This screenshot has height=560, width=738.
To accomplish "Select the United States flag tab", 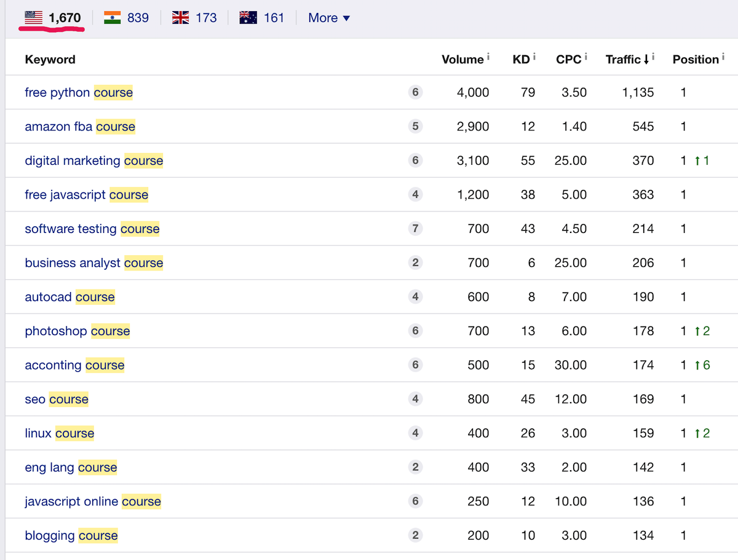I will click(34, 18).
